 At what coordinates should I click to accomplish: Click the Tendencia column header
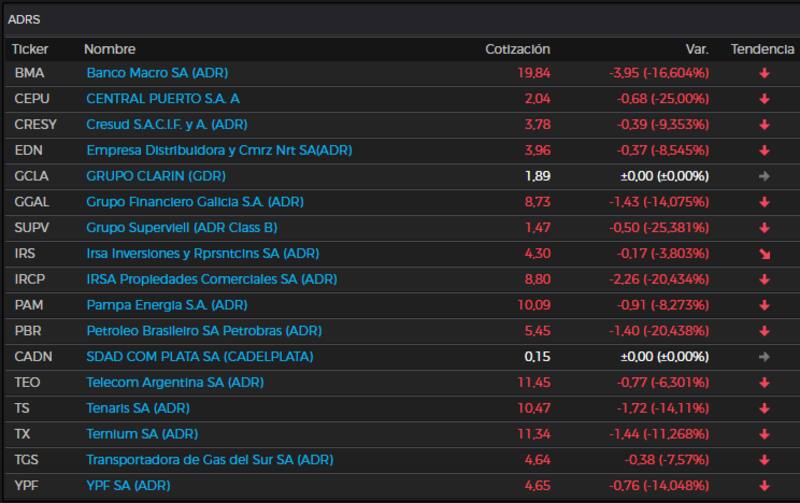pyautogui.click(x=762, y=49)
